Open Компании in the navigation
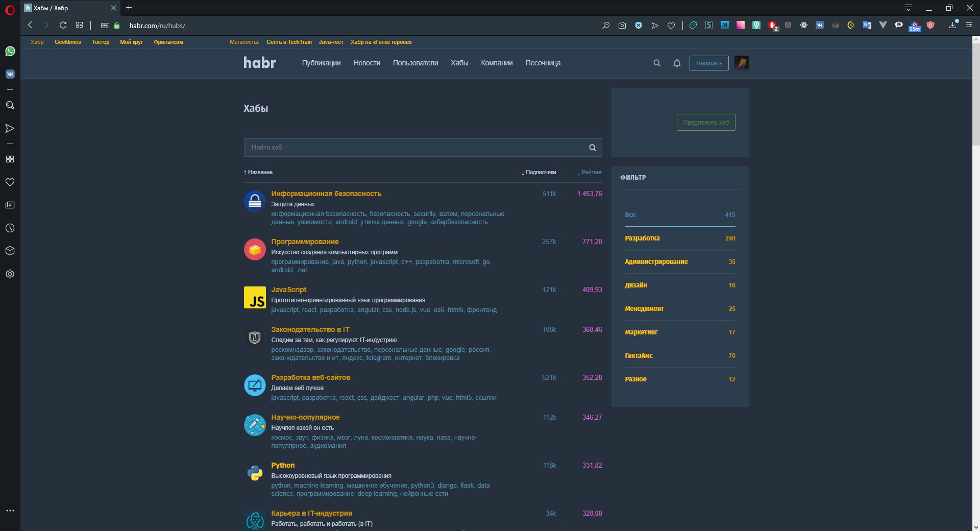 (497, 63)
